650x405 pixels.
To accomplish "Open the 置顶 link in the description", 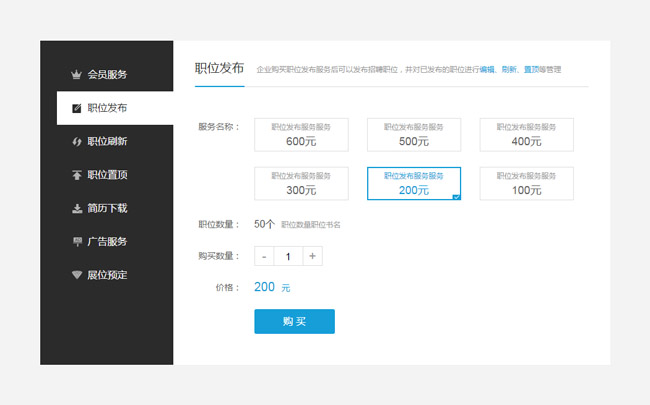I will (531, 70).
